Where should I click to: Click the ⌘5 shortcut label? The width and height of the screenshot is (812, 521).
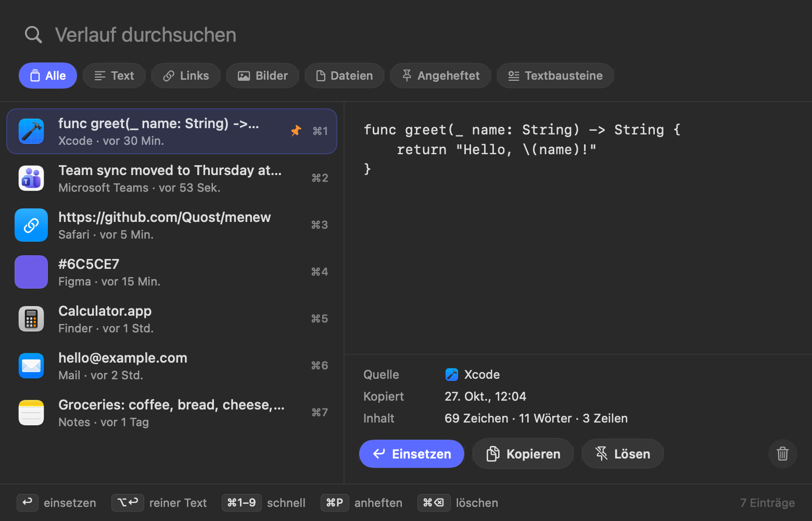320,319
